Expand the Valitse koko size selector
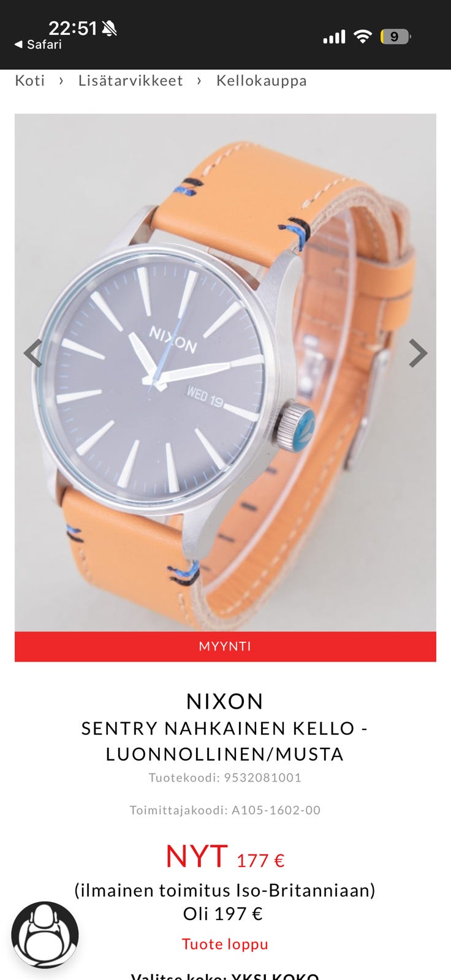The height and width of the screenshot is (980, 451). pyautogui.click(x=225, y=975)
